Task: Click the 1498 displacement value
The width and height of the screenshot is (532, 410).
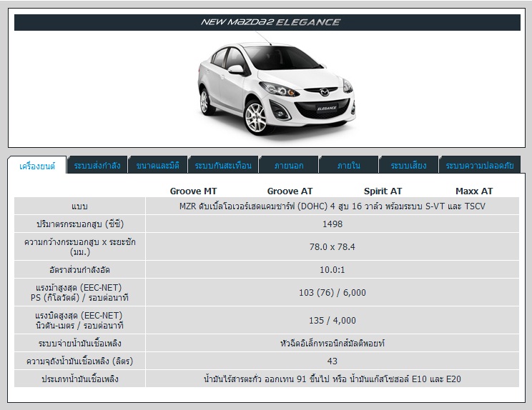Action: pos(332,224)
